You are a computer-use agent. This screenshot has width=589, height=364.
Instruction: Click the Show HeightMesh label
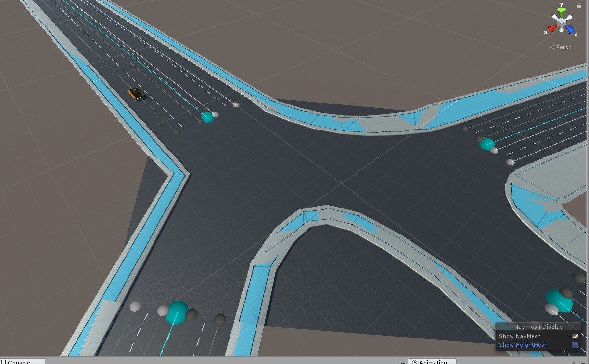coord(523,345)
